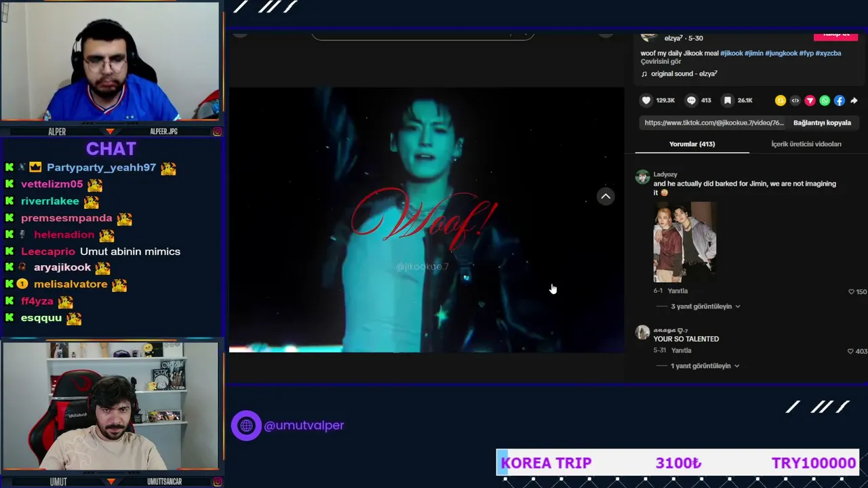Open the embed code icon
The height and width of the screenshot is (488, 868).
pos(795,100)
